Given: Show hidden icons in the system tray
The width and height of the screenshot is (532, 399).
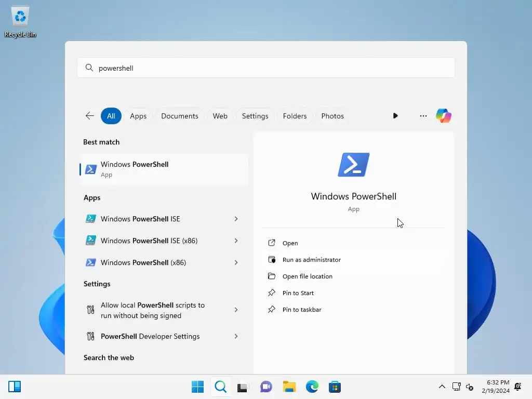Looking at the screenshot, I should coord(442,387).
